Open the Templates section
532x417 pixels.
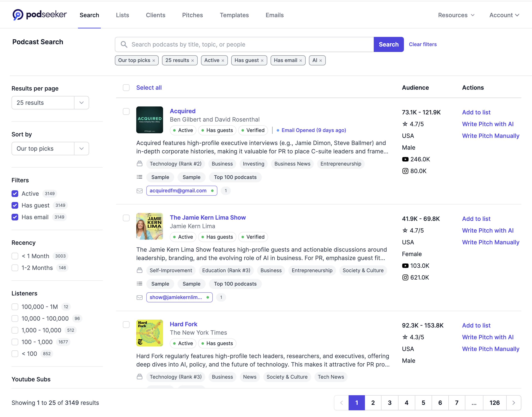point(234,15)
